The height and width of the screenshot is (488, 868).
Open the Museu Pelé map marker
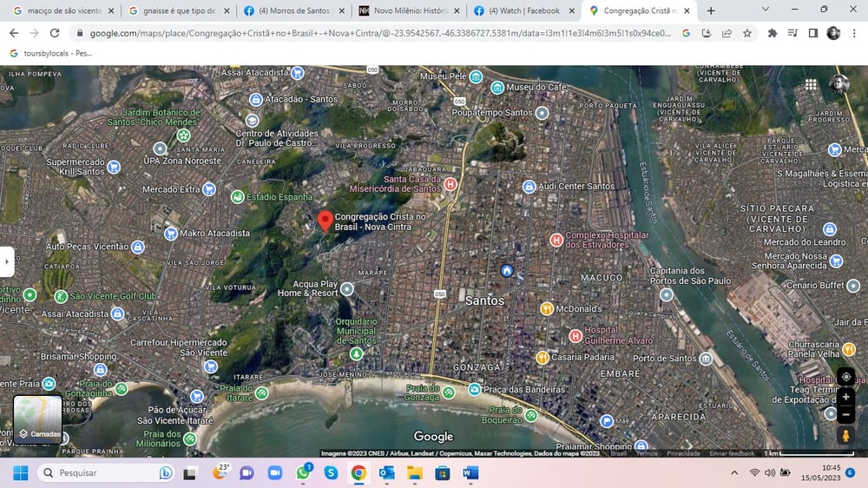click(x=476, y=76)
